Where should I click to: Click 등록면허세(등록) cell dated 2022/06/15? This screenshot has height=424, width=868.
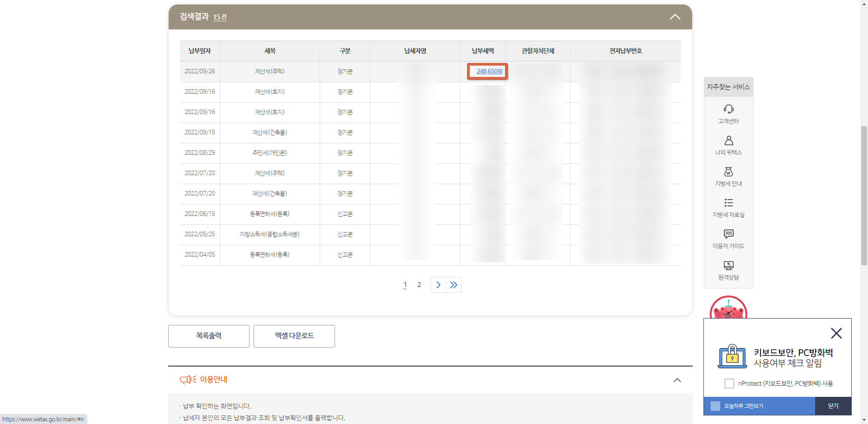click(270, 214)
